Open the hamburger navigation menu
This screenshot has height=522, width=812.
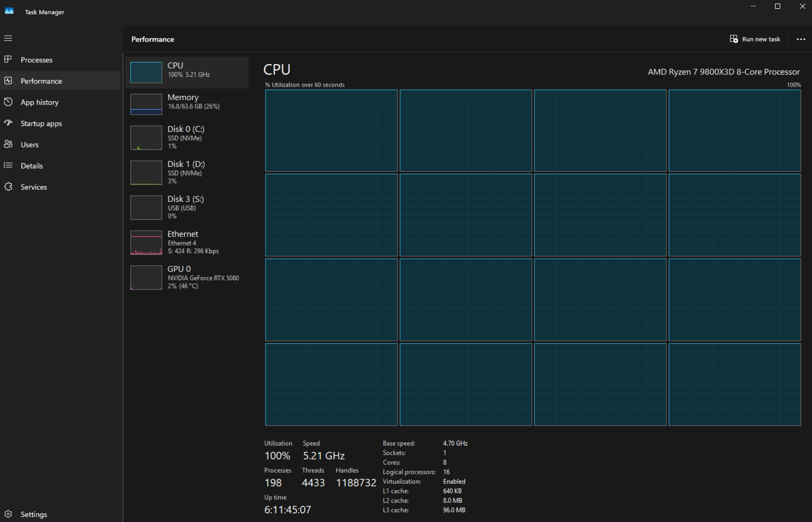(8, 38)
